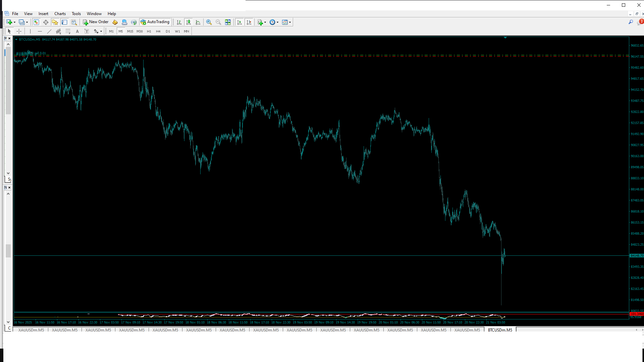Tile chart windows with the grid icon

[228, 22]
